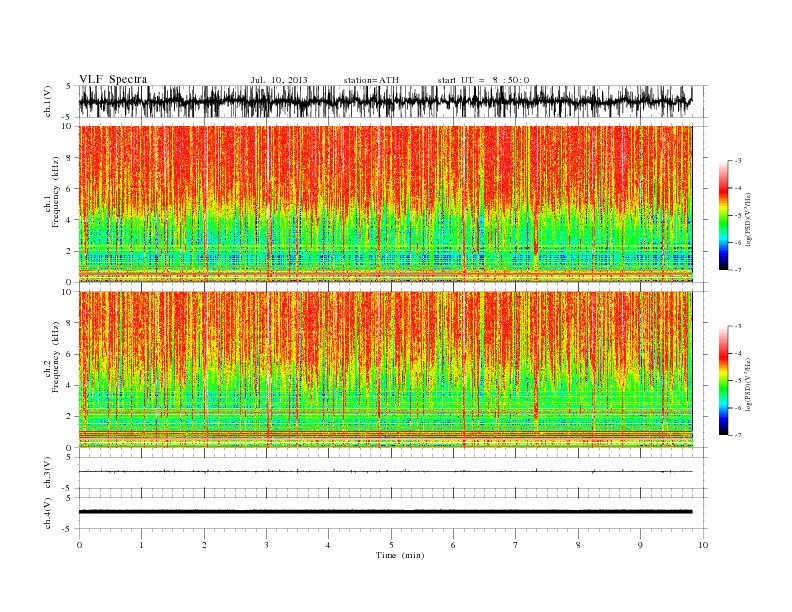Click the "6" kHz tick of ch.1 spectrogram
The width and height of the screenshot is (792, 612).
(x=70, y=189)
